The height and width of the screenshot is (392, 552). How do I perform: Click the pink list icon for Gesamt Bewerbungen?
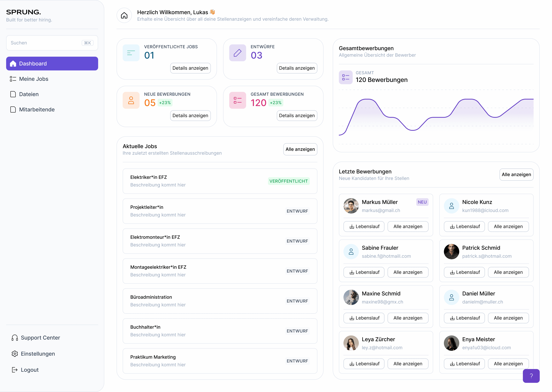(237, 100)
